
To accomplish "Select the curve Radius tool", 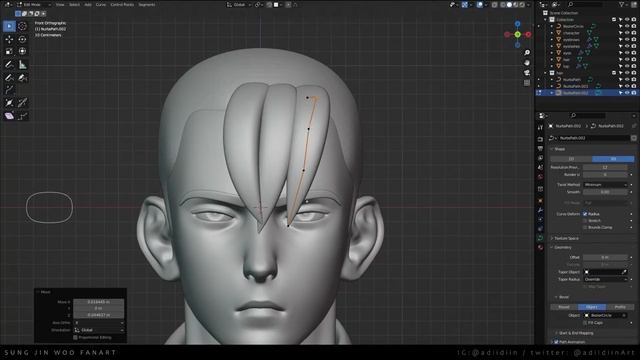I will (9, 103).
